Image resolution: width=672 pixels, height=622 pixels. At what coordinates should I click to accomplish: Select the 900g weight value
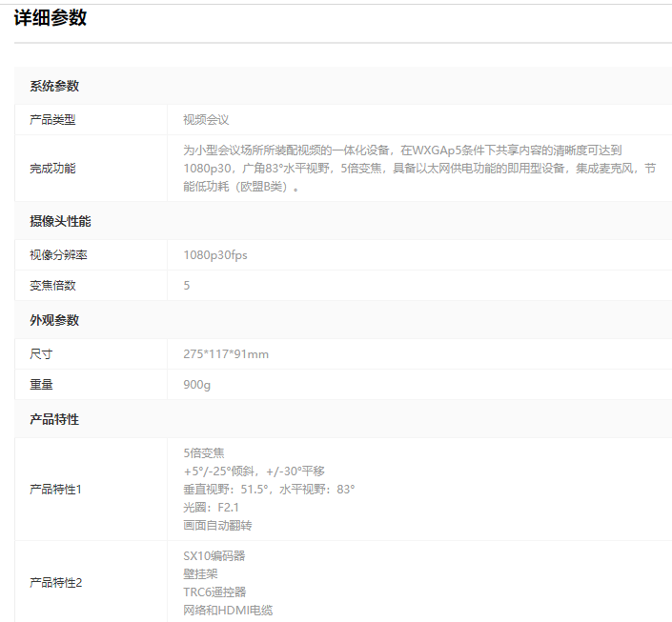(x=197, y=385)
